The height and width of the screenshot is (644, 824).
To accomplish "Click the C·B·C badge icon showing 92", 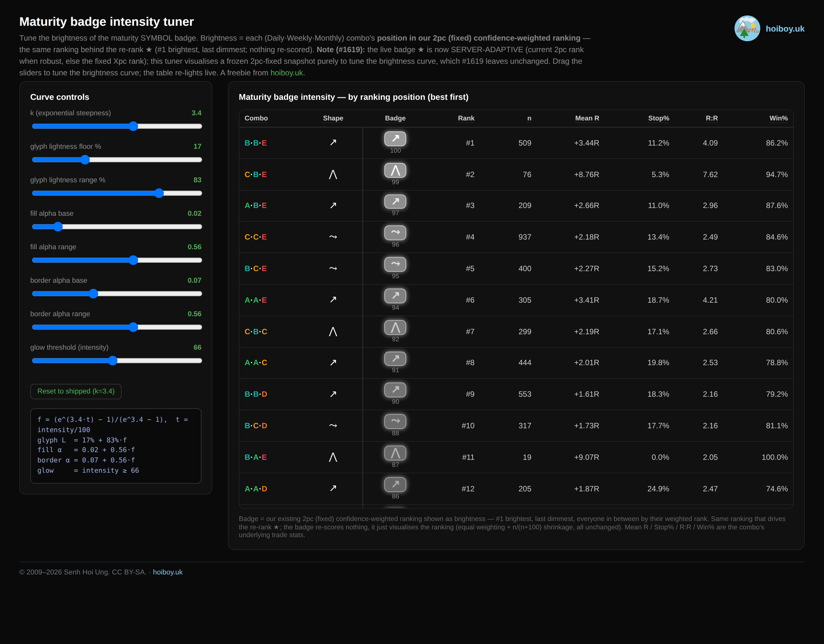I will point(395,327).
